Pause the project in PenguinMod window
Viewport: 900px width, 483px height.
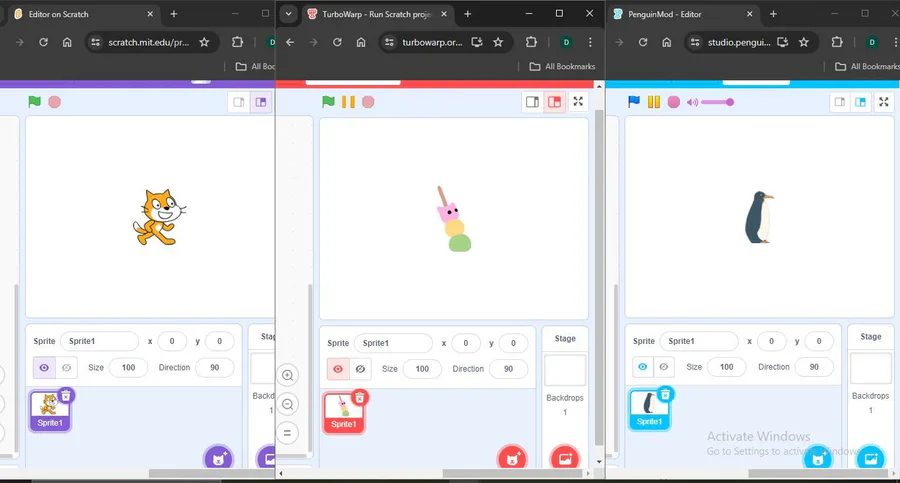tap(654, 102)
